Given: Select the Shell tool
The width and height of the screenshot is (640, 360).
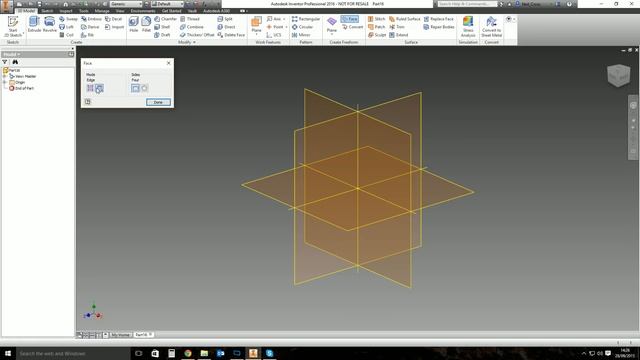Looking at the screenshot, I should 162,27.
